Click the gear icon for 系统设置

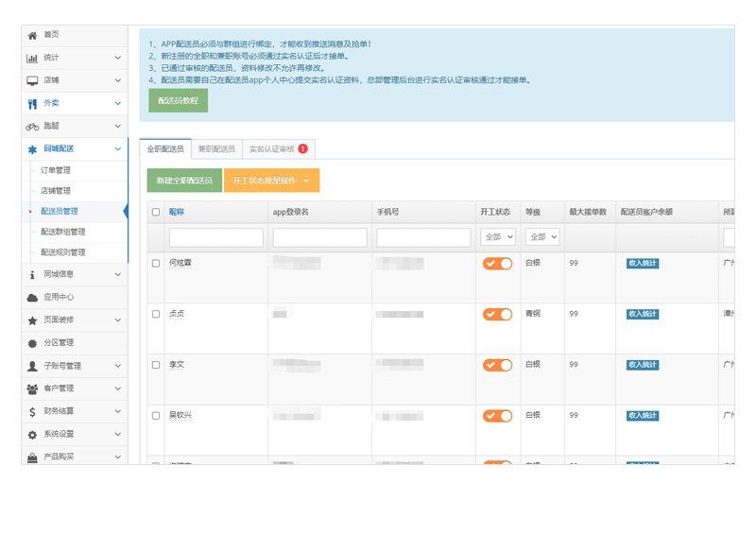click(x=32, y=435)
